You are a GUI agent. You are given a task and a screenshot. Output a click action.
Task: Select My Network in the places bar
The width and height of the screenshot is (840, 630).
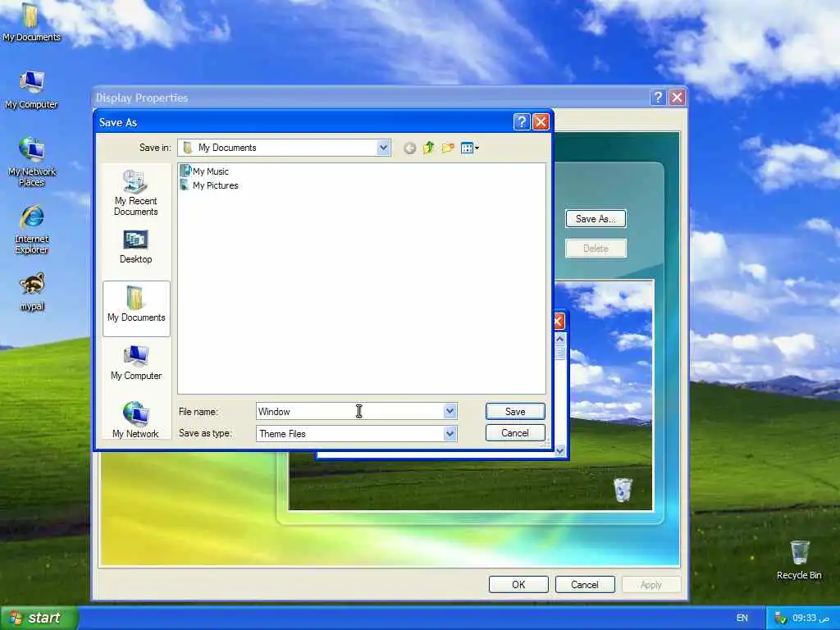click(x=135, y=420)
